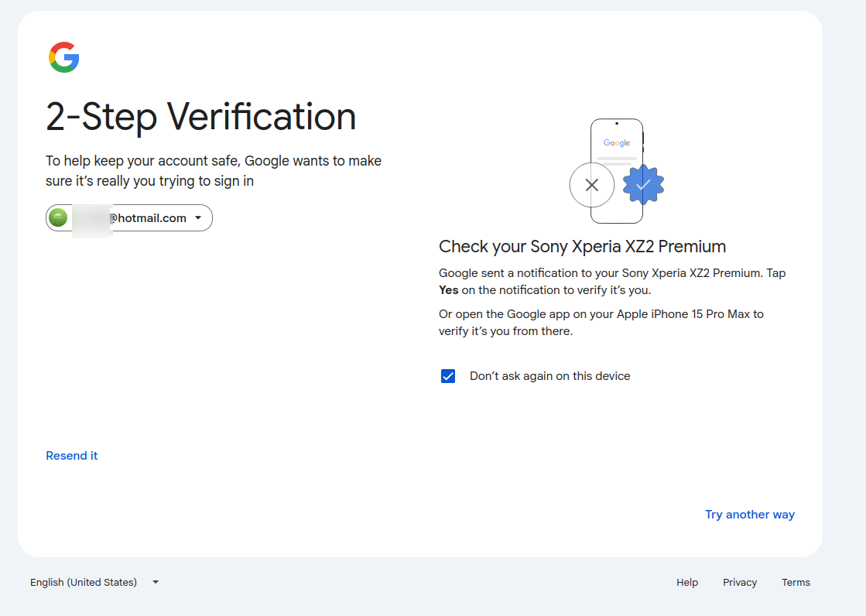Click the "Don't ask again on this device" label
Screen dimensions: 866x616
click(549, 376)
